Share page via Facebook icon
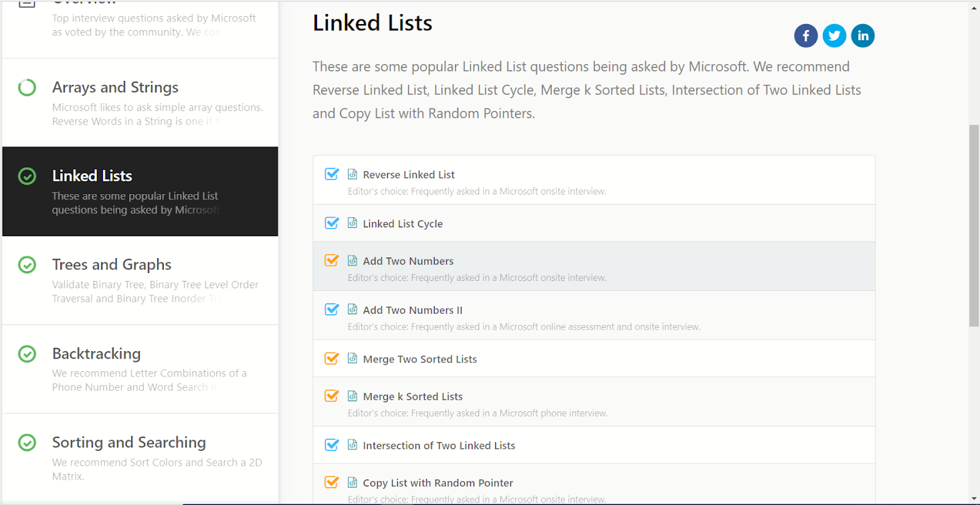This screenshot has width=980, height=505. [805, 35]
